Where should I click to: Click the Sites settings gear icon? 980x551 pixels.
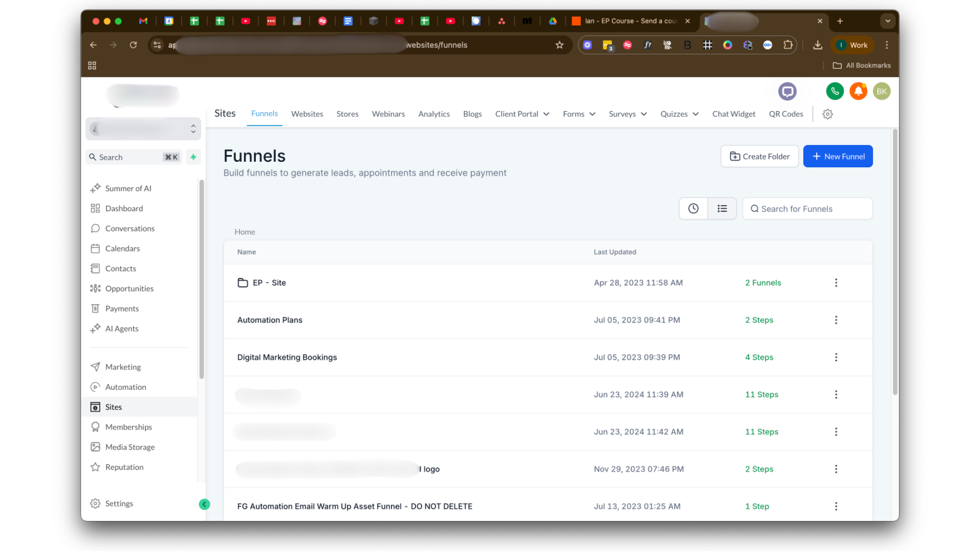(x=827, y=114)
